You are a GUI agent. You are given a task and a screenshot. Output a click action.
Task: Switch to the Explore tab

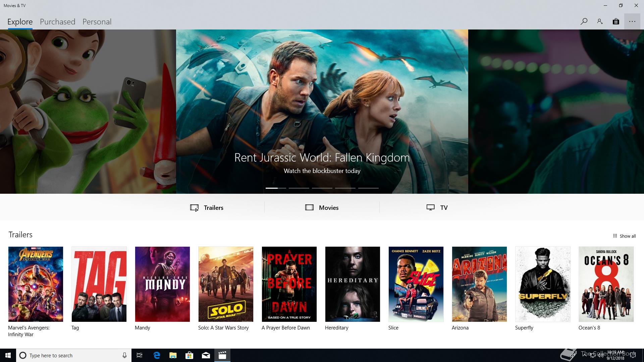point(20,22)
